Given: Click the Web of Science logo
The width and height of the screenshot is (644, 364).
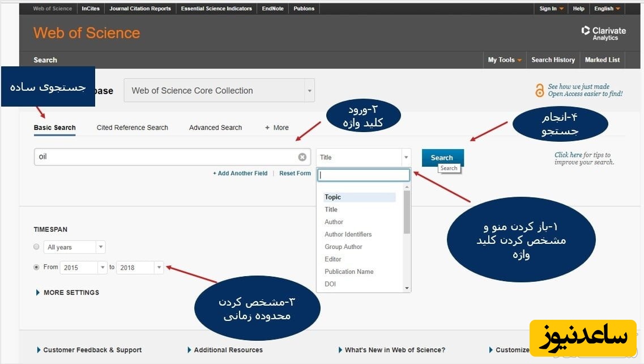Looking at the screenshot, I should tap(87, 33).
